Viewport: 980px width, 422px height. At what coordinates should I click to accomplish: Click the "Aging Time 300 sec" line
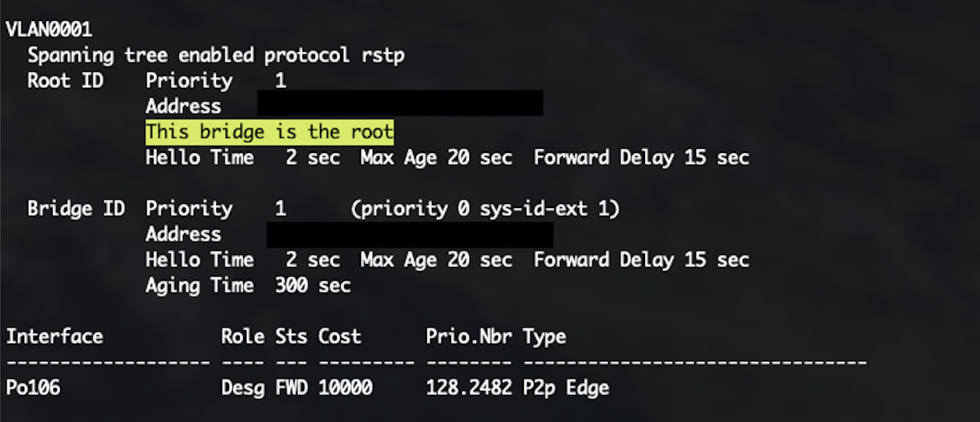click(248, 286)
